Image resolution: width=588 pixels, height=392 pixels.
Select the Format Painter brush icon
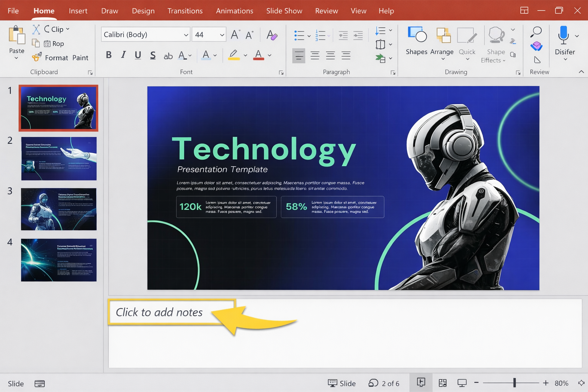pyautogui.click(x=37, y=57)
